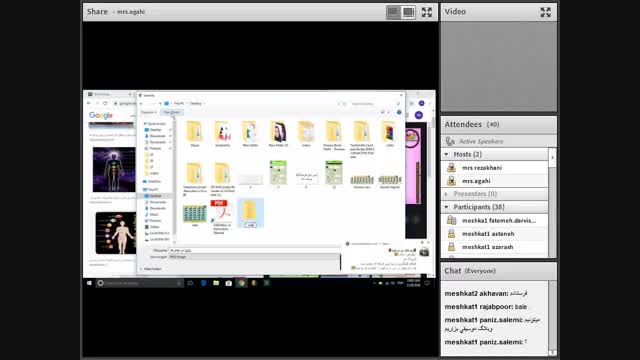The image size is (640, 360).
Task: Open the File Explorer taskbar icon
Action: coord(216,283)
